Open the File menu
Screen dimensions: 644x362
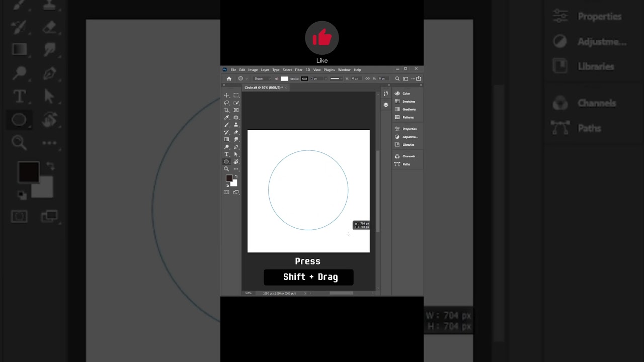point(233,70)
